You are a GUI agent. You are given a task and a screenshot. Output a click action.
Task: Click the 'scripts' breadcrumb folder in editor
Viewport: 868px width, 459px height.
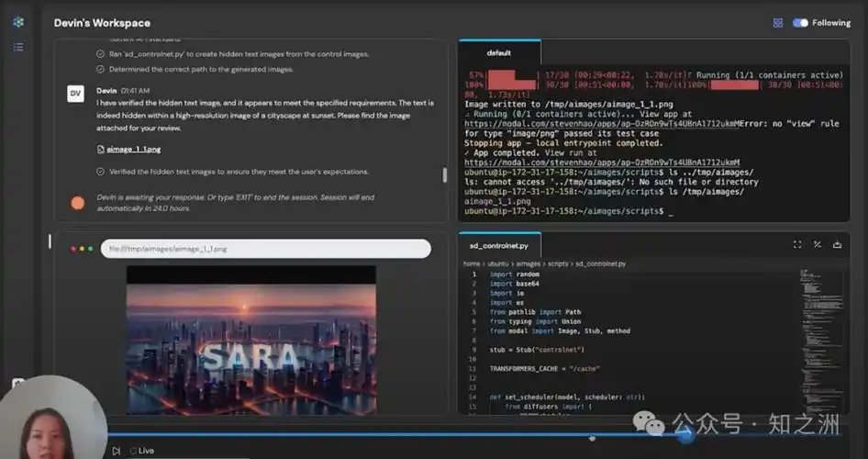[x=559, y=263]
